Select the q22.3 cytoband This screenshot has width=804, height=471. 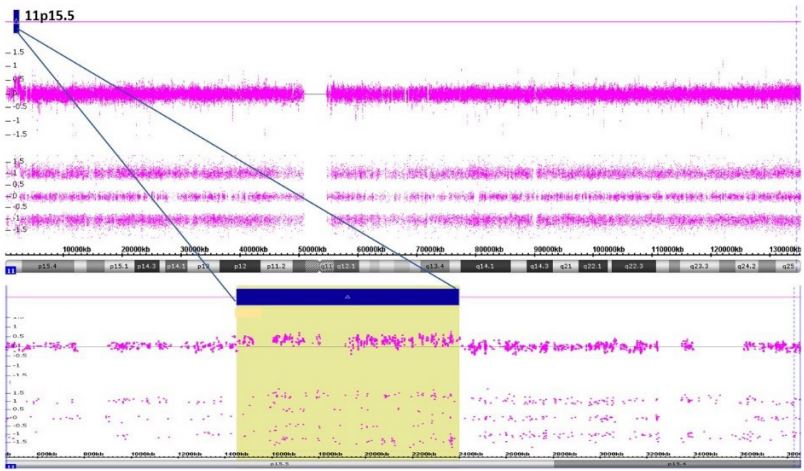(633, 267)
